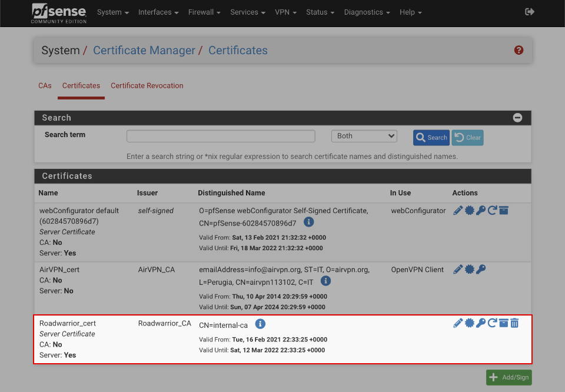Screen dimensions: 565x392
Task: Show info for CN=internal-ca certificate
Action: (260, 324)
